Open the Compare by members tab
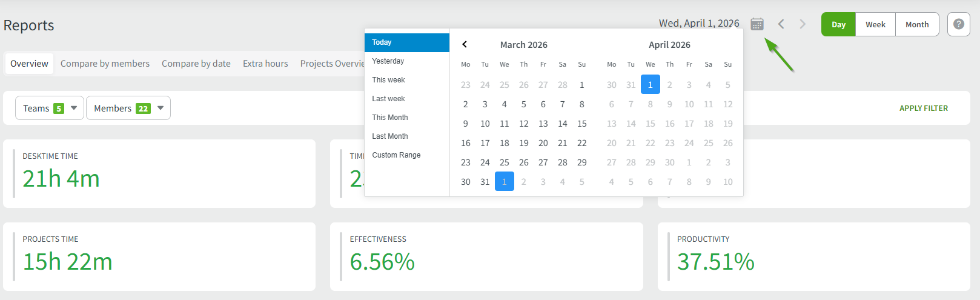The height and width of the screenshot is (300, 980). 105,64
